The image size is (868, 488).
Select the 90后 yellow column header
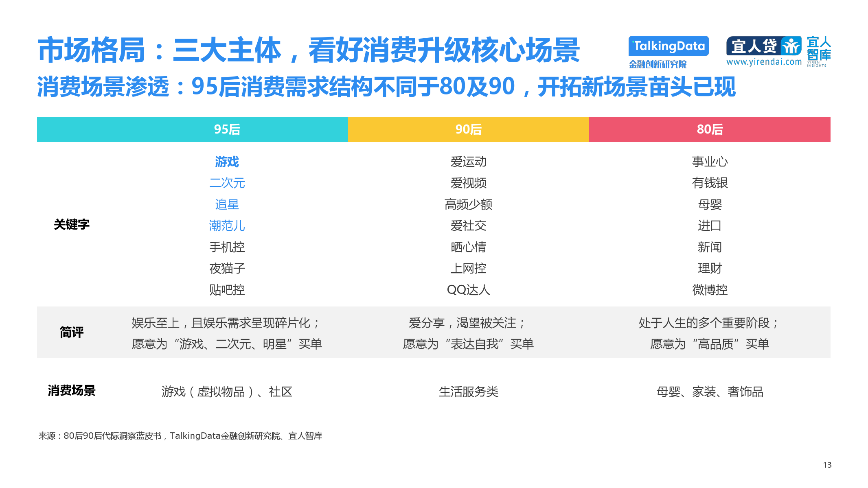pos(468,129)
